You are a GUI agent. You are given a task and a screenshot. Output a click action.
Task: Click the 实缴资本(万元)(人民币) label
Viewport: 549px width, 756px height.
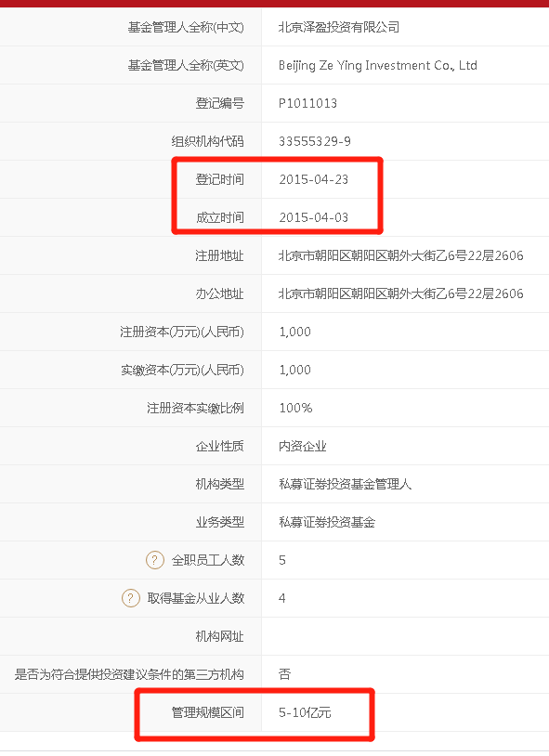click(182, 370)
